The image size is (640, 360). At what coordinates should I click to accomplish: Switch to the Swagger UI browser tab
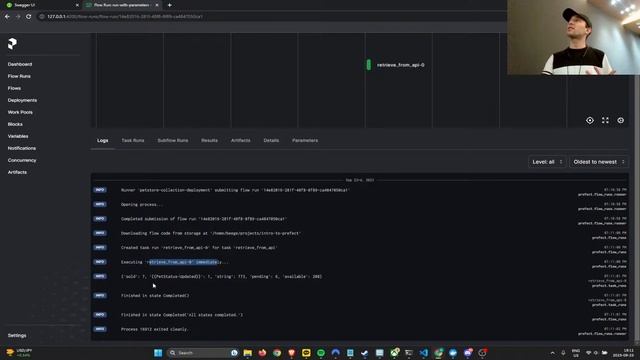pos(40,5)
